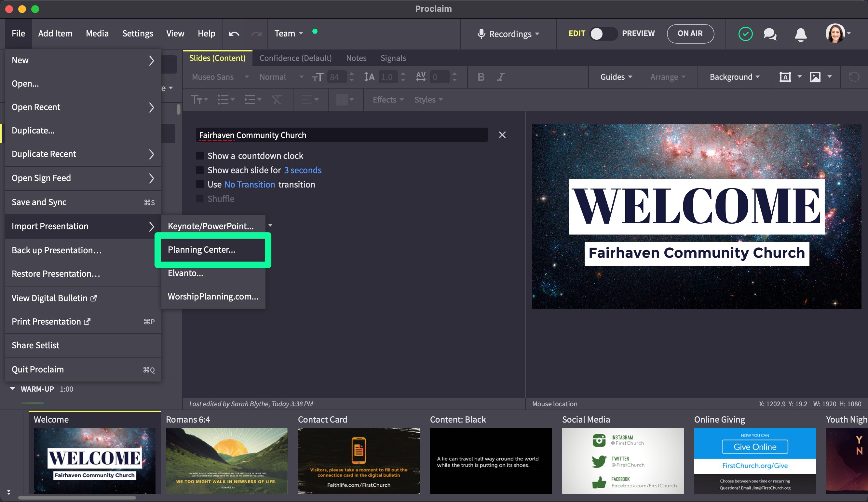Image resolution: width=868 pixels, height=502 pixels.
Task: Click the notifications bell icon
Action: [800, 34]
